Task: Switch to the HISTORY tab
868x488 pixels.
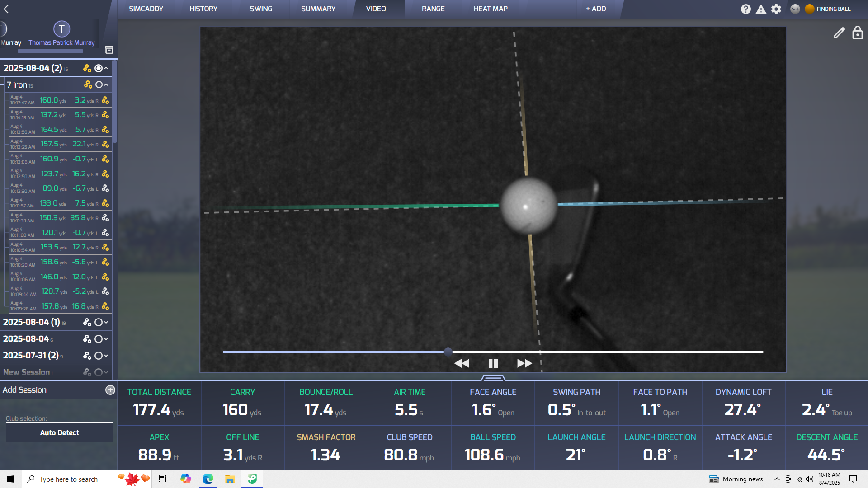Action: (x=203, y=9)
